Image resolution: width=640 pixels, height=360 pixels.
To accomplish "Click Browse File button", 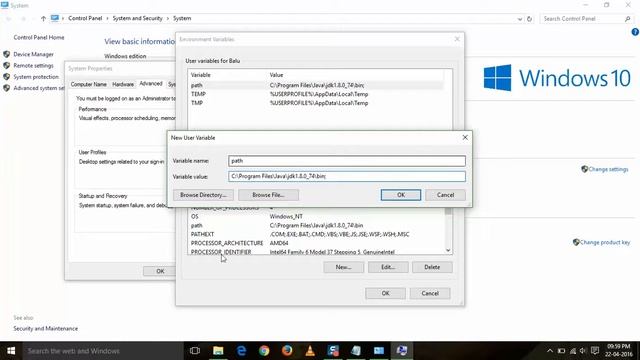I will pos(268,195).
